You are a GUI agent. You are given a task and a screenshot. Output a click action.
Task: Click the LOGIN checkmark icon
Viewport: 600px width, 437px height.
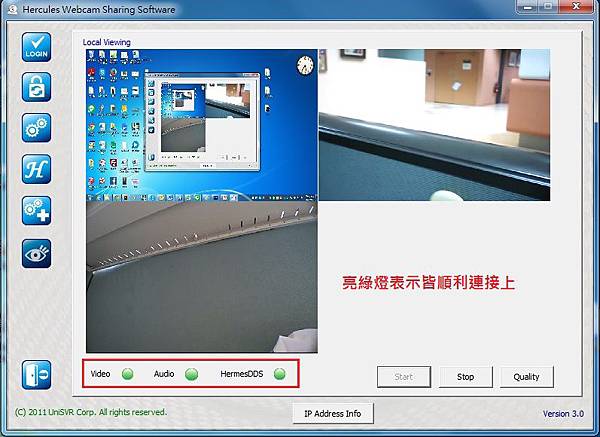point(36,47)
